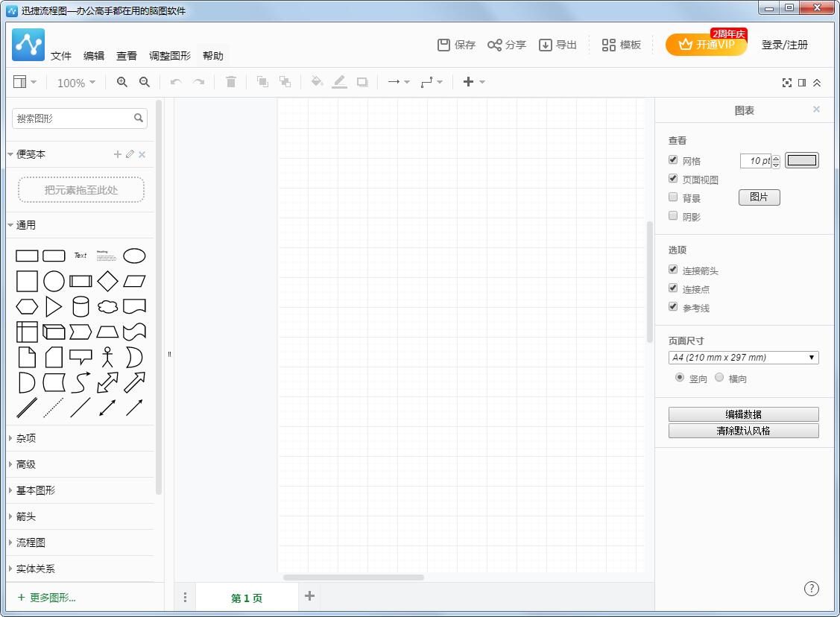Click the zoom out magnifier icon
The height and width of the screenshot is (617, 840).
pyautogui.click(x=144, y=82)
